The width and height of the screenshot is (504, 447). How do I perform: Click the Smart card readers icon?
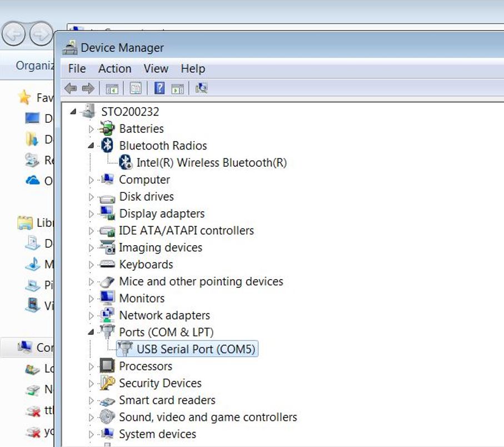(107, 401)
